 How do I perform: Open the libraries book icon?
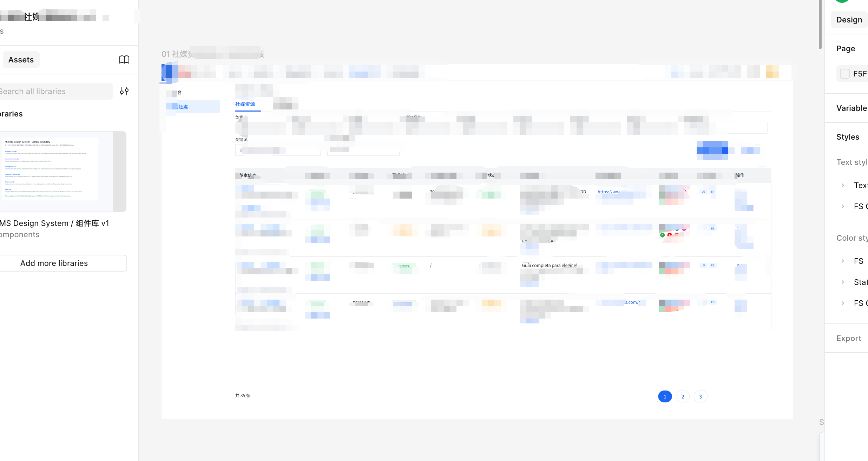coord(124,60)
